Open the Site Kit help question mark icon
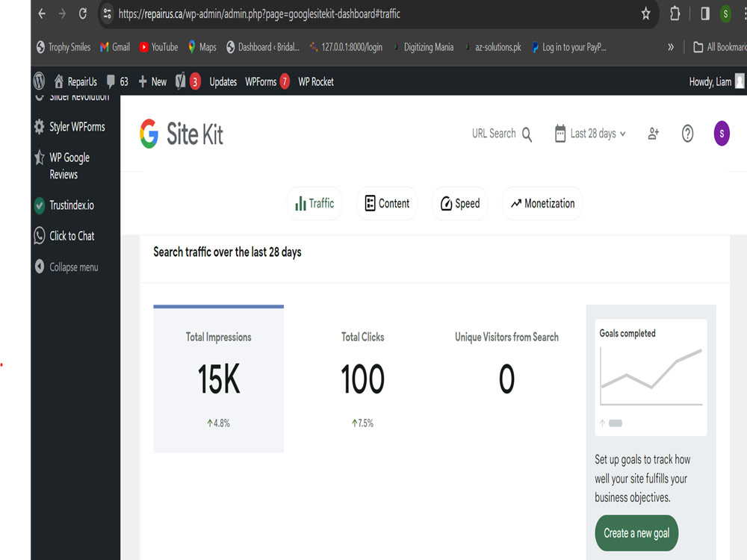The height and width of the screenshot is (560, 747). [687, 134]
